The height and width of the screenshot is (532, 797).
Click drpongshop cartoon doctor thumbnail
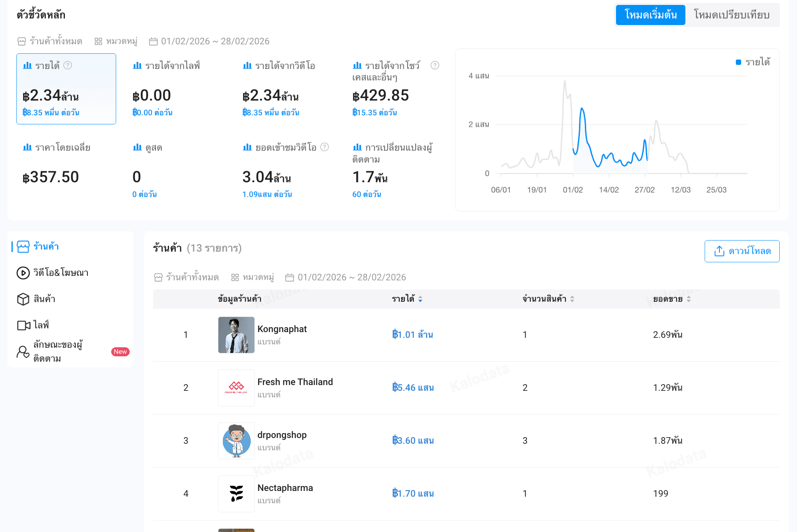[236, 441]
